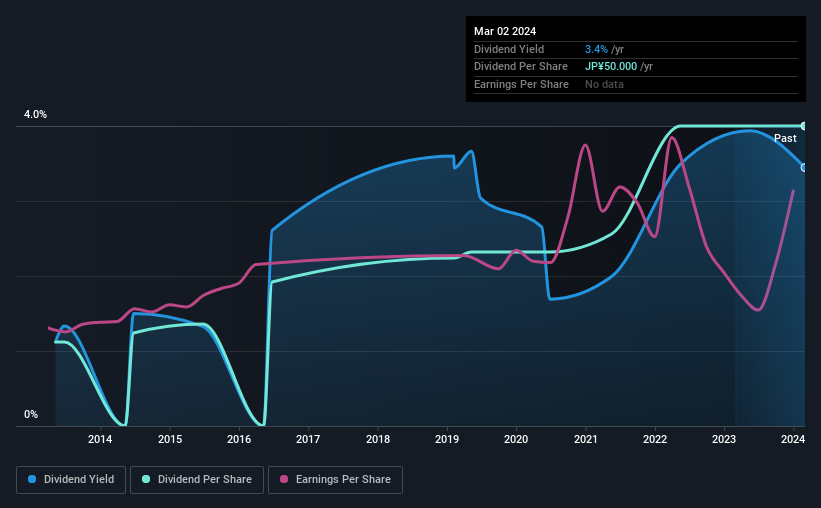The image size is (821, 508).
Task: Click the 2021 x-axis label
Action: pyautogui.click(x=585, y=439)
